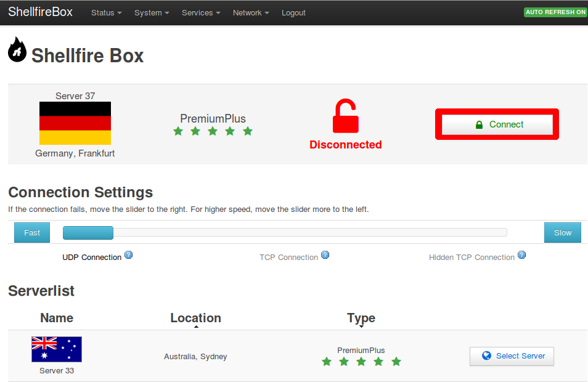
Task: Open the Status dropdown menu
Action: point(107,13)
